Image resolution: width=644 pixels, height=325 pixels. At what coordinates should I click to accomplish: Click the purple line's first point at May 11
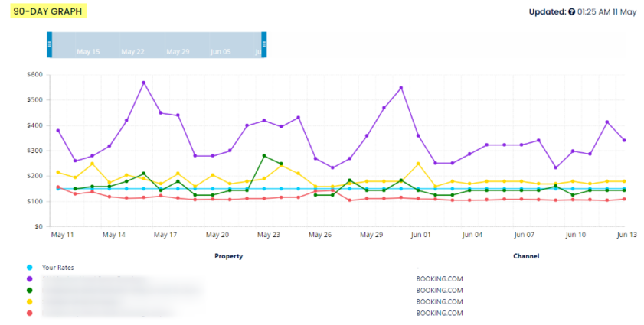tap(58, 131)
